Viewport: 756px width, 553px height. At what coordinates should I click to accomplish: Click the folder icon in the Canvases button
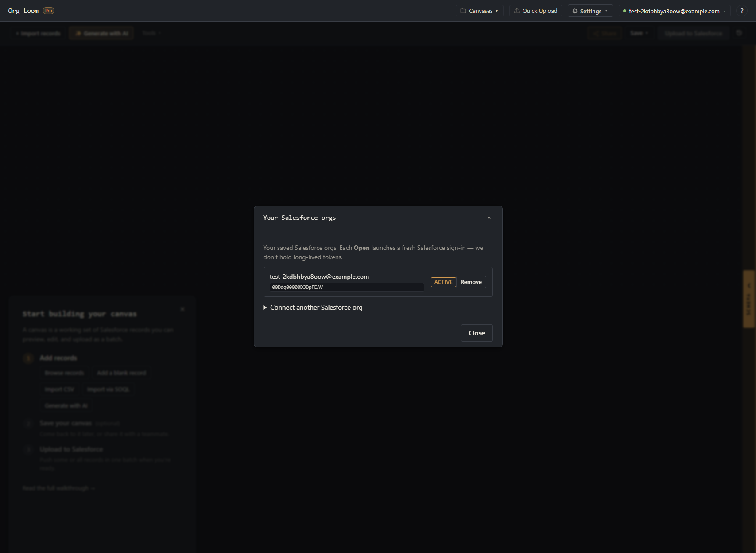463,11
